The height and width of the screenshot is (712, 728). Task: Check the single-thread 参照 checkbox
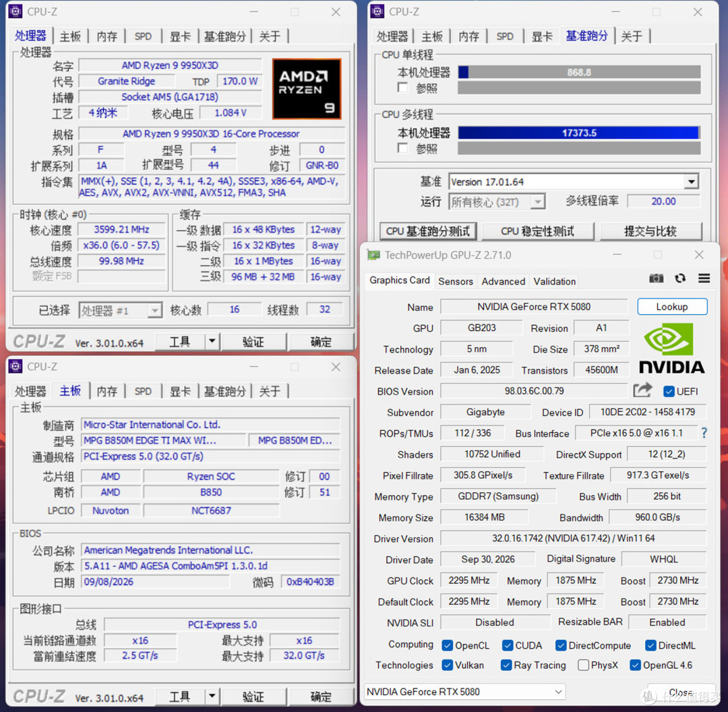pos(402,88)
